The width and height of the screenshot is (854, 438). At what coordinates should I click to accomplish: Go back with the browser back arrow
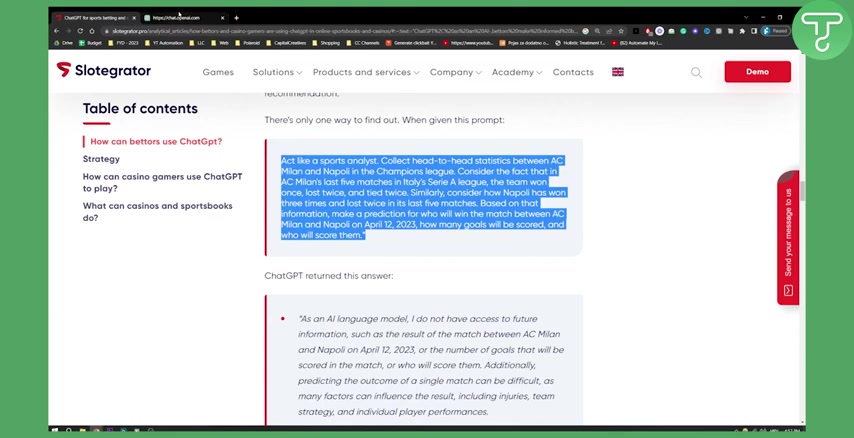(x=57, y=31)
